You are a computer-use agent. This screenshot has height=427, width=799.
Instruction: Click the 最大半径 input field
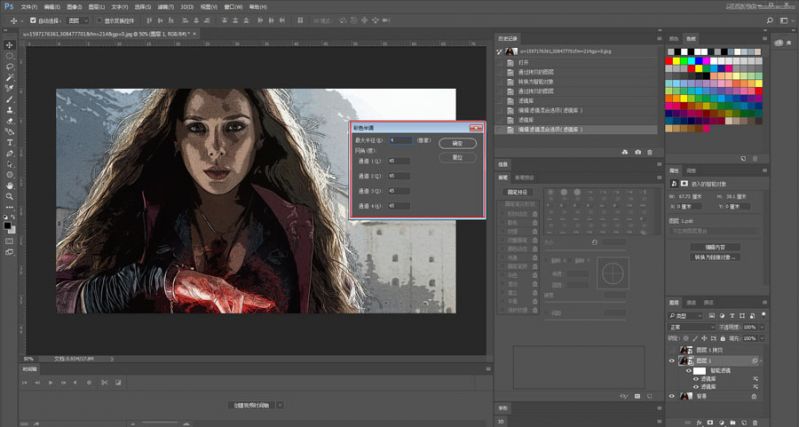pos(401,141)
